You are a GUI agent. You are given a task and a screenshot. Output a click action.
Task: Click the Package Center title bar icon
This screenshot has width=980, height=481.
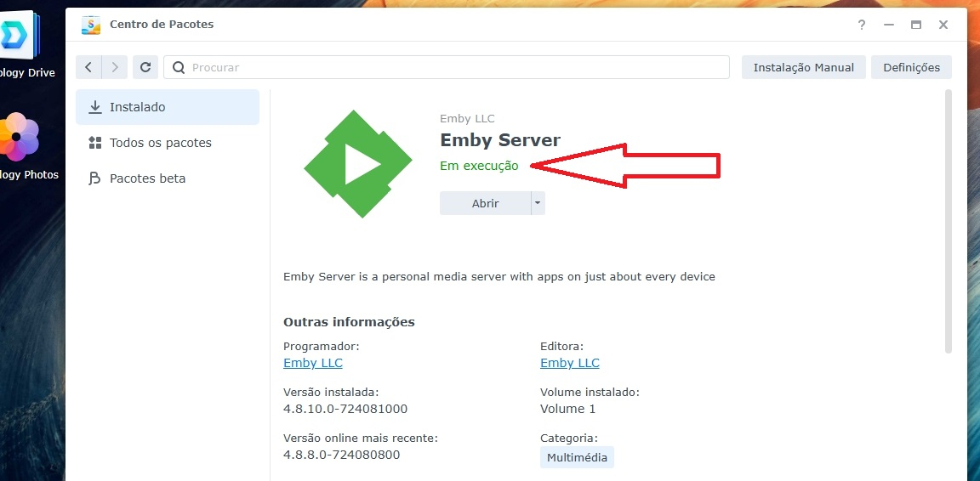click(91, 25)
